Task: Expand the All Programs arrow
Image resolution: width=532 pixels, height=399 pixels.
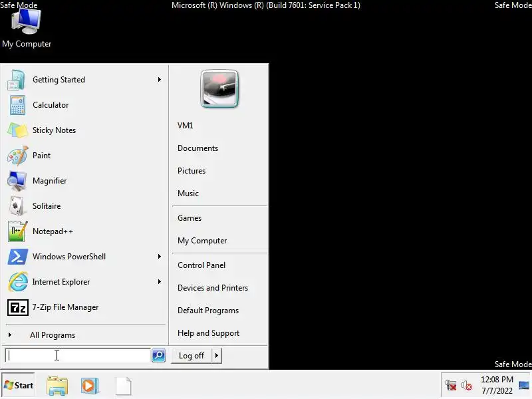Action: coord(10,335)
